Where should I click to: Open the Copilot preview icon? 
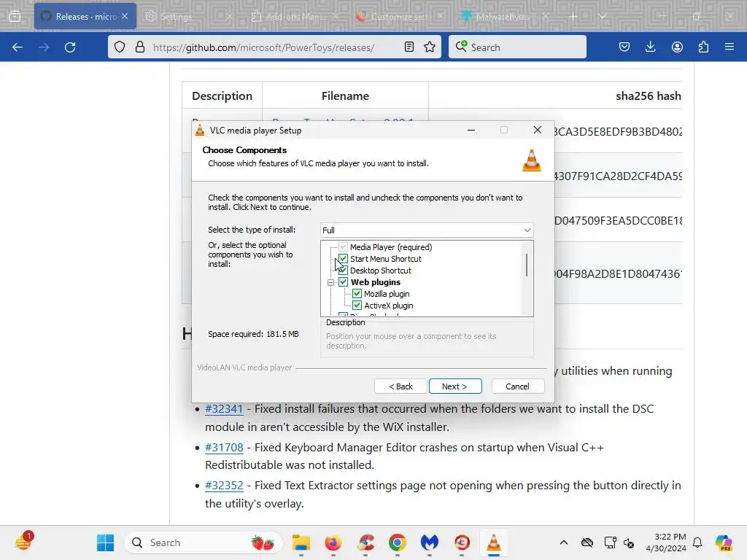(723, 542)
